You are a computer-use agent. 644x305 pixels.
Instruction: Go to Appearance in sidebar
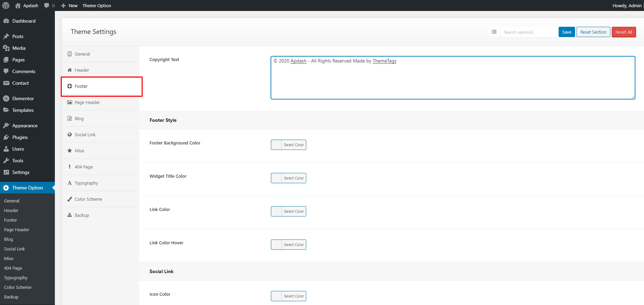point(25,126)
